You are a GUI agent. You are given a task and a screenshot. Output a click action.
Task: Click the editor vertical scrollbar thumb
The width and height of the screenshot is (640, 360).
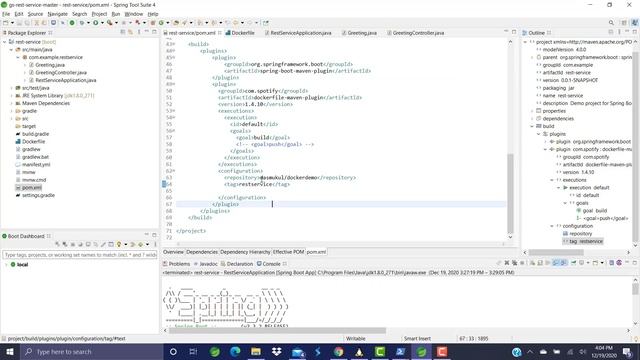pyautogui.click(x=510, y=193)
